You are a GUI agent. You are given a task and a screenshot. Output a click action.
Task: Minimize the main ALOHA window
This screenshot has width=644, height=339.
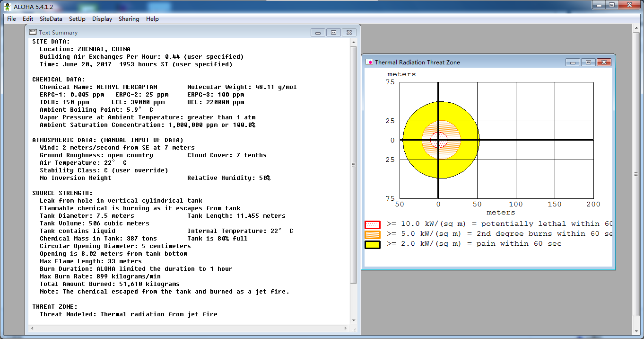[x=599, y=5]
